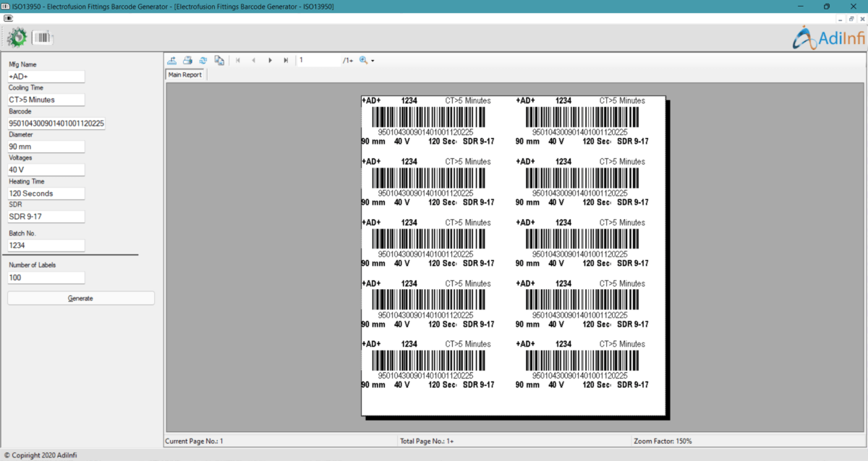The height and width of the screenshot is (461, 868).
Task: Click the Batch No. field showing 1234
Action: coord(46,246)
